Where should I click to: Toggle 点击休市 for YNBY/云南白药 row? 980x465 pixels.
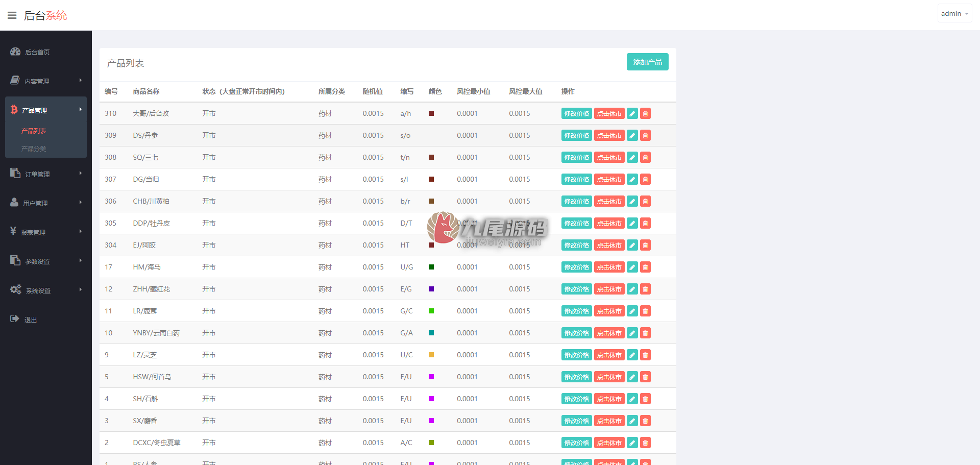[609, 333]
